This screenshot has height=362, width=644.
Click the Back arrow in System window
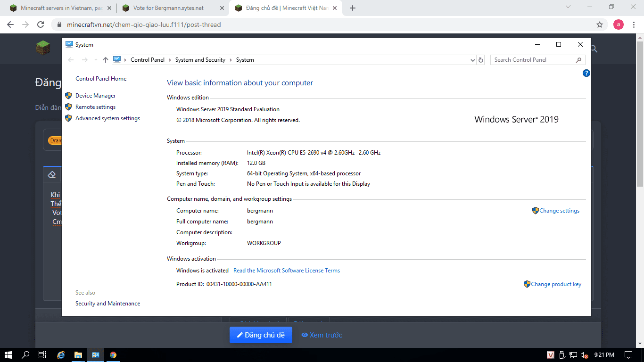pos(71,60)
